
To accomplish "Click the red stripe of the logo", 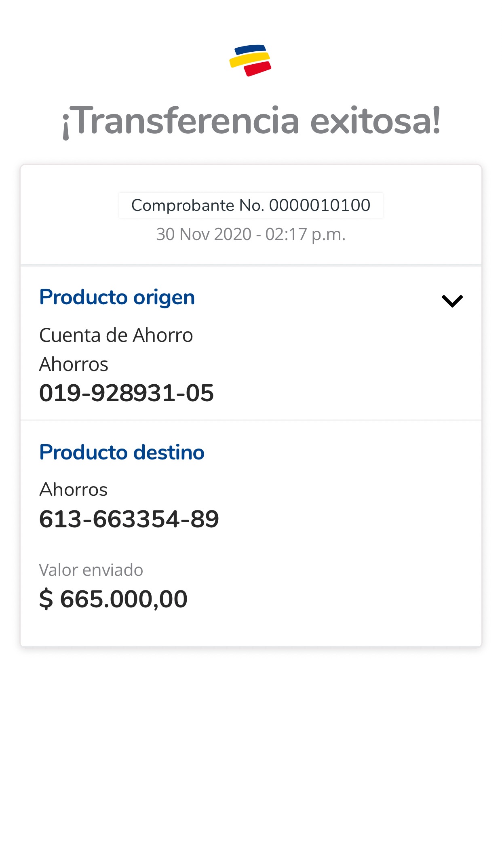I will [x=258, y=69].
